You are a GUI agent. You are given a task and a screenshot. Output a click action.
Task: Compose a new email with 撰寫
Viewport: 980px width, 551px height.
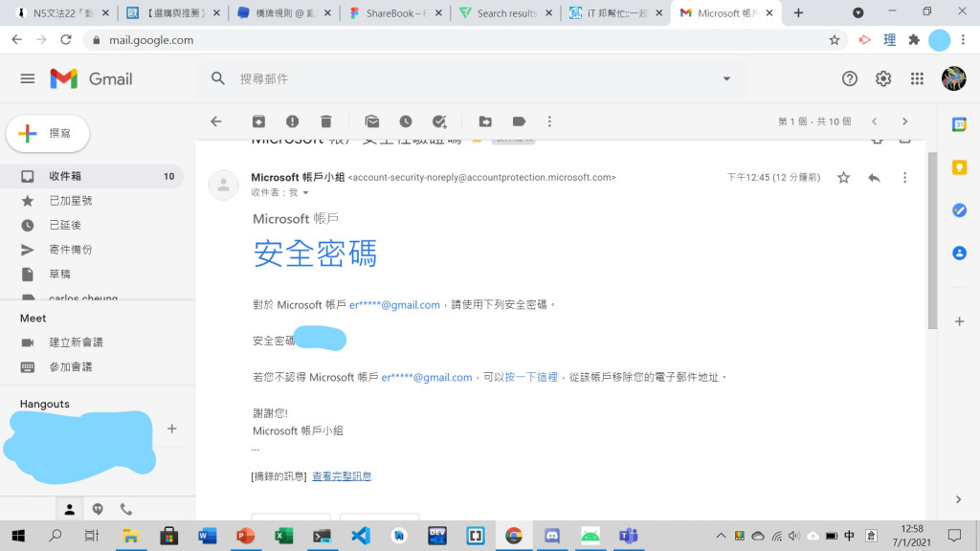click(x=48, y=133)
